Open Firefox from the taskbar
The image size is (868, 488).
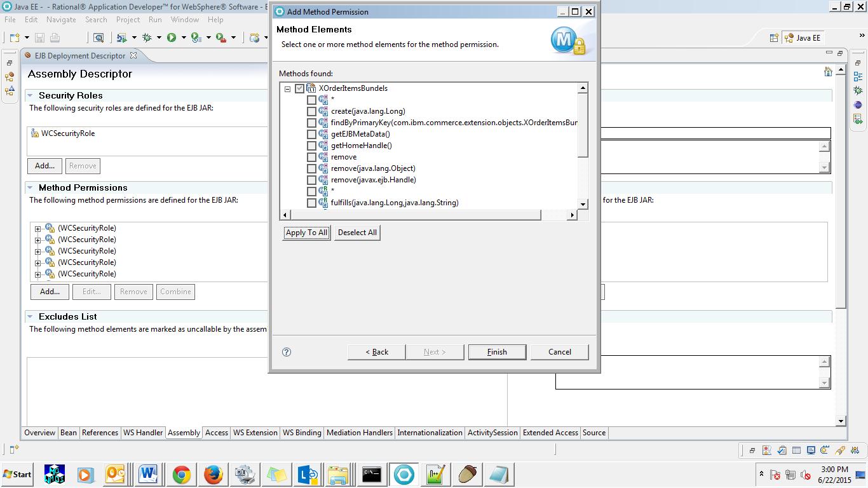[212, 475]
